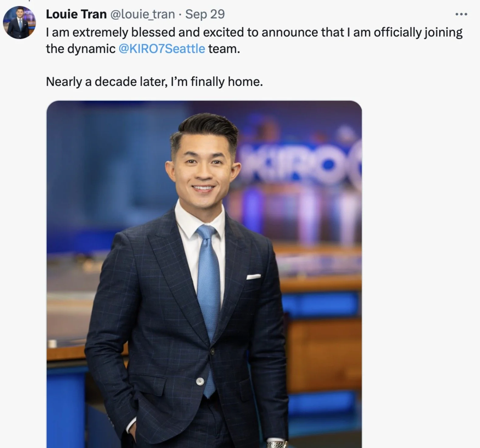Image resolution: width=480 pixels, height=448 pixels.
Task: Open the Louie Tran display name
Action: click(76, 14)
